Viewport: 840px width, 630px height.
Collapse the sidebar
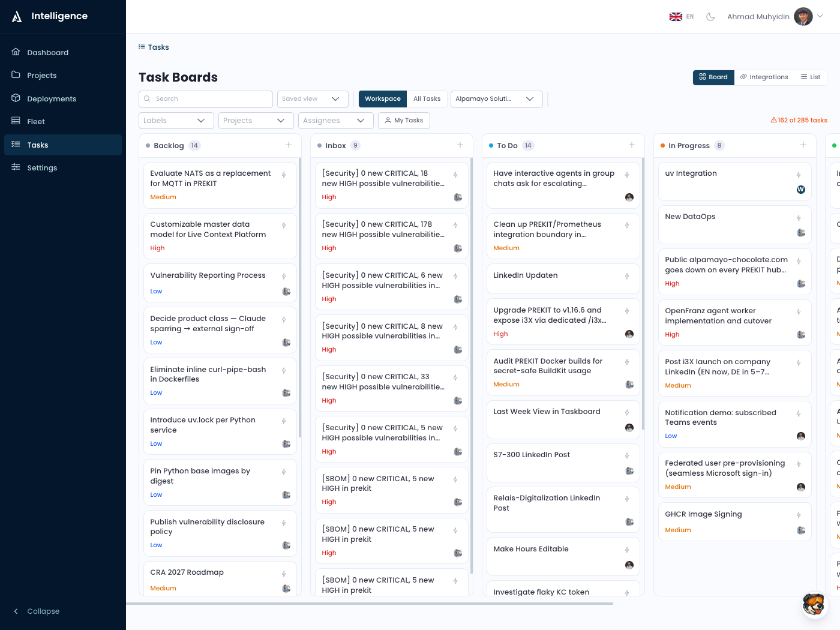(x=37, y=611)
